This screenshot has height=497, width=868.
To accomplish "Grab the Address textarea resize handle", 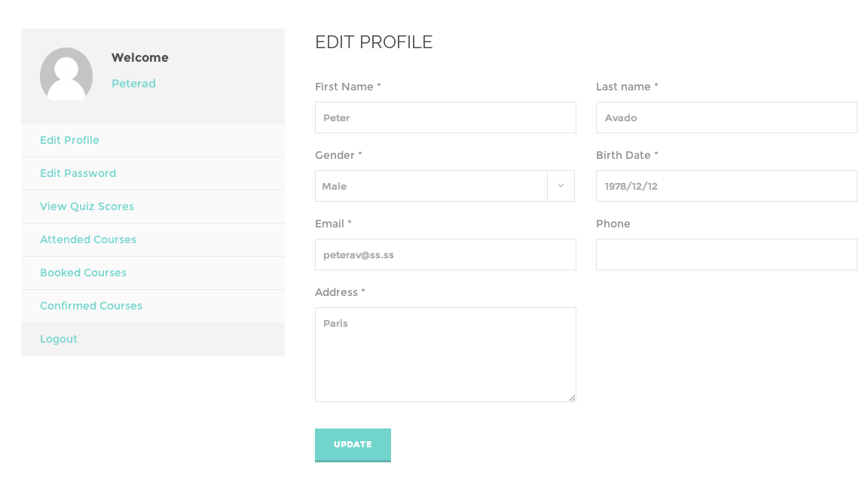I will pos(572,398).
